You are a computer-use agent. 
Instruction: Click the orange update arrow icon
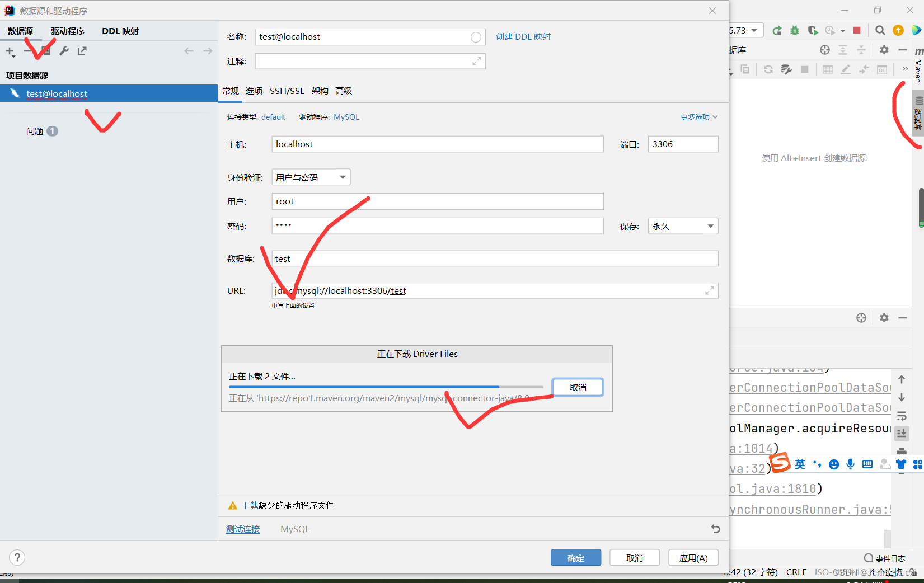pos(898,30)
